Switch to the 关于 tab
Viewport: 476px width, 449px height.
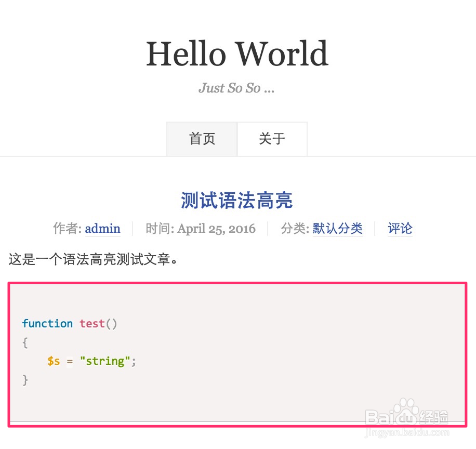pos(272,139)
